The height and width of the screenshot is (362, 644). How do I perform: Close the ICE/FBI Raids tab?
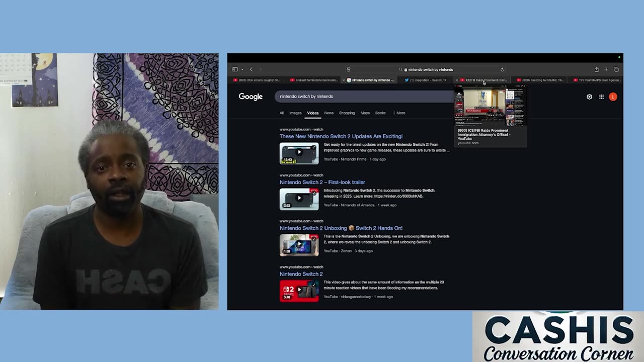(457, 80)
